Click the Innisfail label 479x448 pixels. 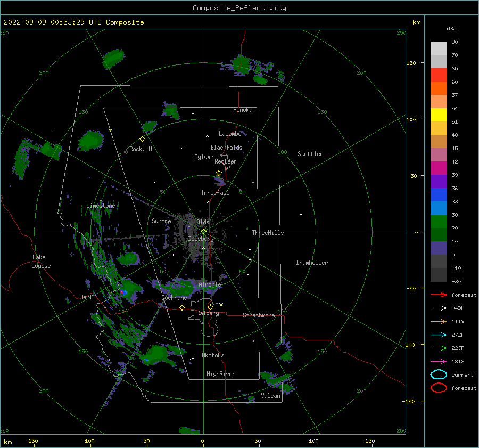point(215,193)
